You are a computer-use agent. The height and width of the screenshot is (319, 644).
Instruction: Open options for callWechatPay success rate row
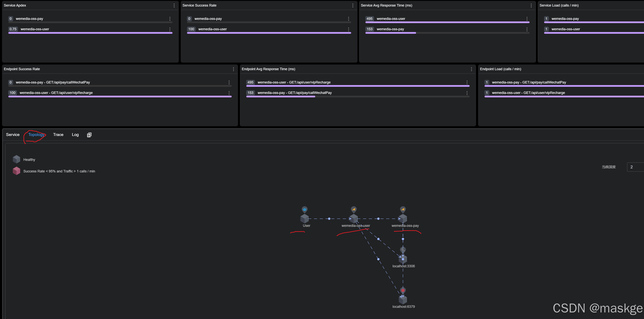click(229, 82)
